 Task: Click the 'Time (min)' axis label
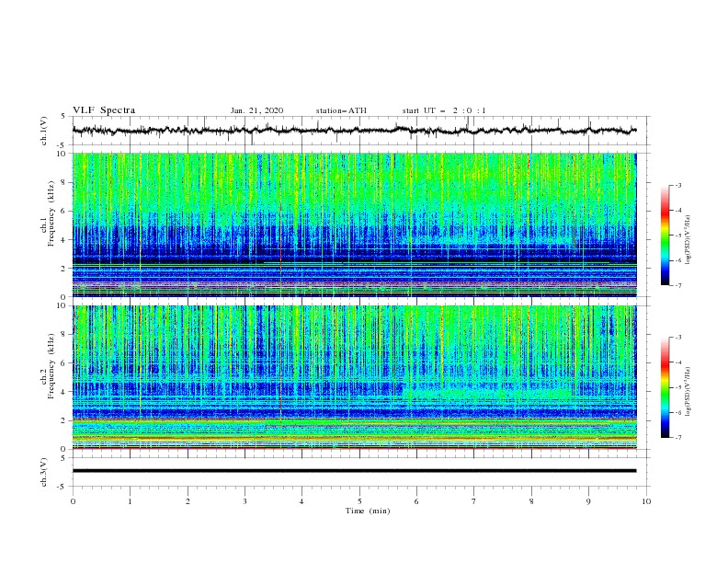coord(368,511)
